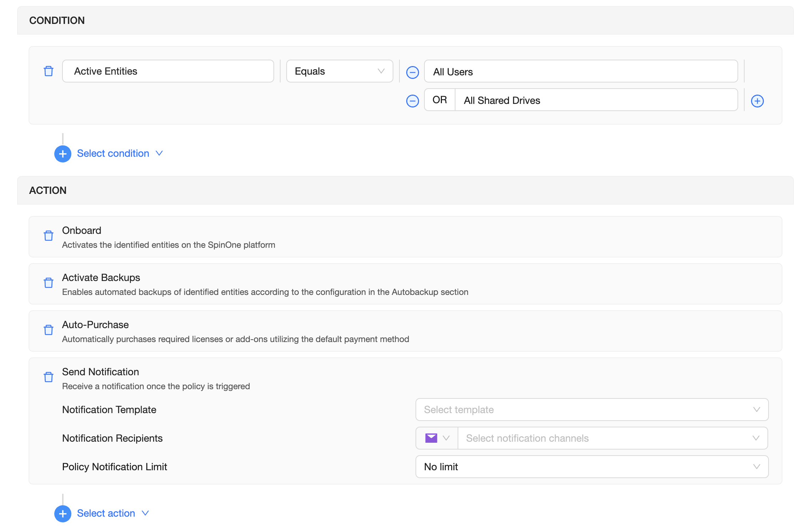Remove the All Shared Drives value
The width and height of the screenshot is (806, 532).
pyautogui.click(x=412, y=101)
